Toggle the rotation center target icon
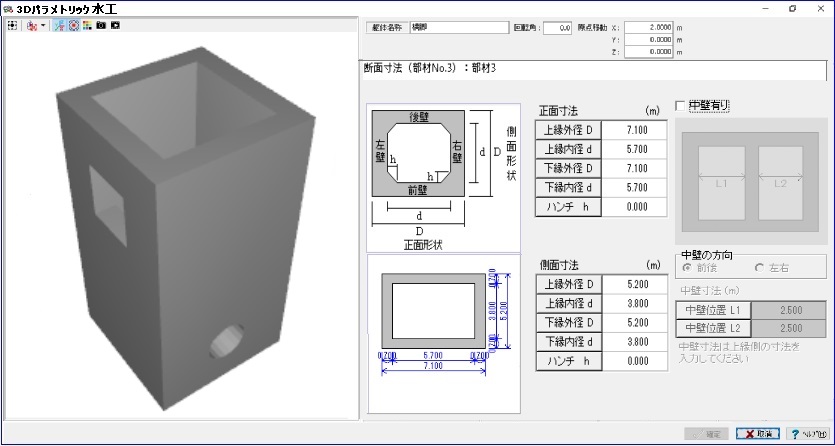Image resolution: width=835 pixels, height=446 pixels. (74, 25)
